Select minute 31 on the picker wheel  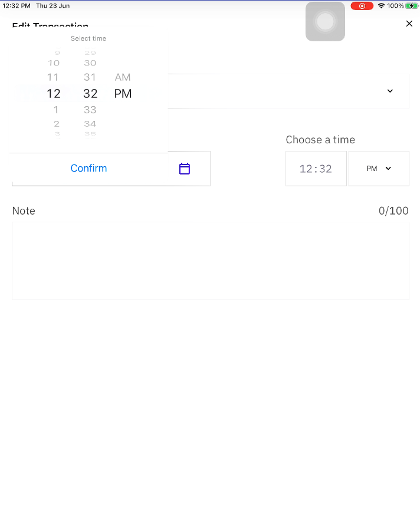pyautogui.click(x=90, y=77)
